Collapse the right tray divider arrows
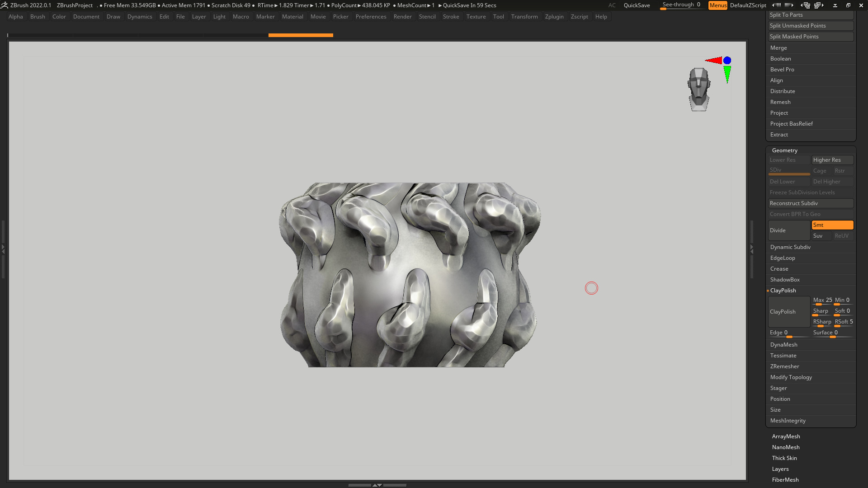Image resolution: width=868 pixels, height=488 pixels. coord(751,249)
